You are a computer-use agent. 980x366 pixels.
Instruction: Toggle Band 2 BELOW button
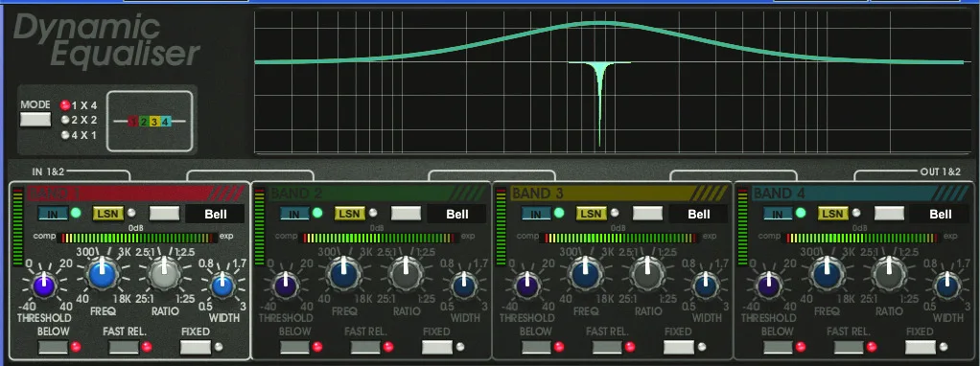295,347
